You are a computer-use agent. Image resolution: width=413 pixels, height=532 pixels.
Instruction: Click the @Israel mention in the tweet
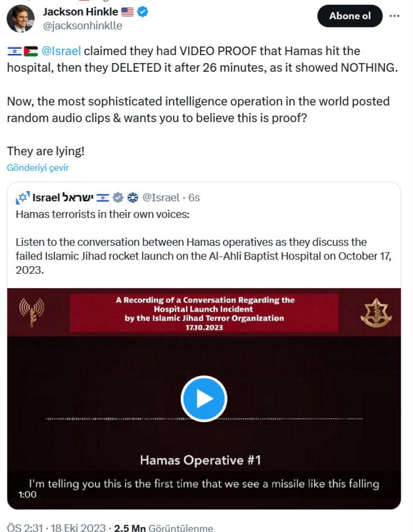[x=61, y=51]
